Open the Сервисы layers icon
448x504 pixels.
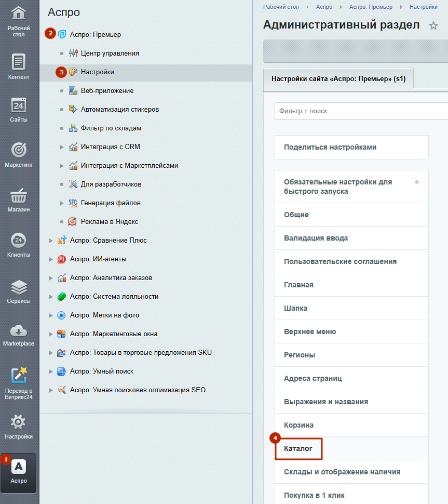click(19, 287)
